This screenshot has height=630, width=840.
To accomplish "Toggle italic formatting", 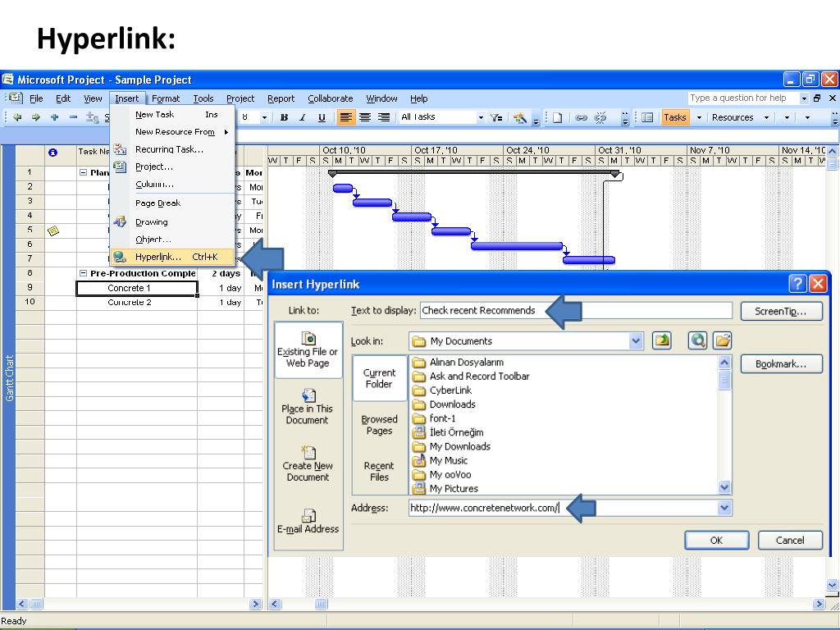I will [x=303, y=117].
